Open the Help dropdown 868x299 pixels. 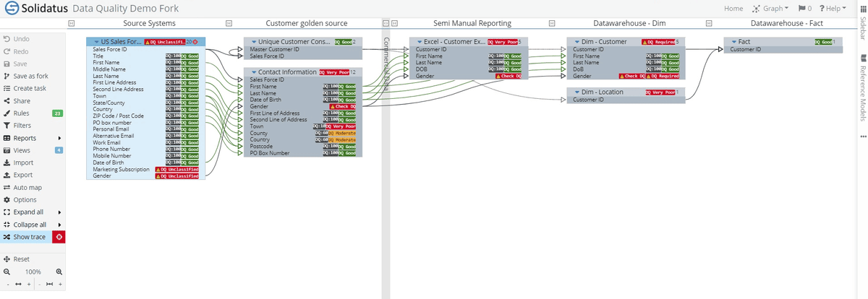(832, 8)
